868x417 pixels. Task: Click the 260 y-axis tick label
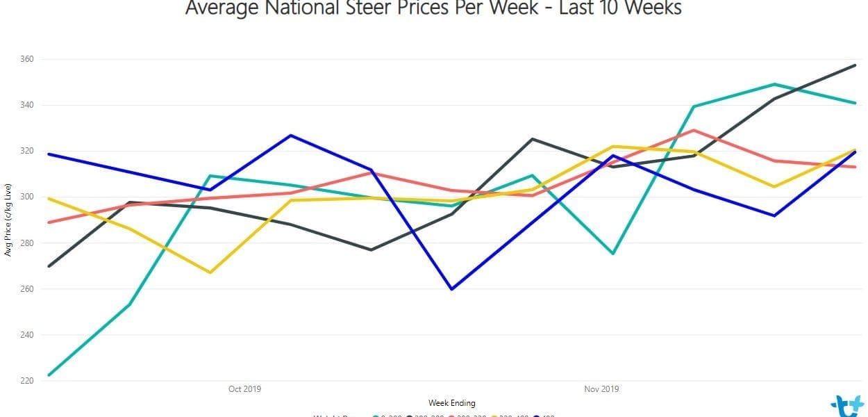[x=26, y=289]
